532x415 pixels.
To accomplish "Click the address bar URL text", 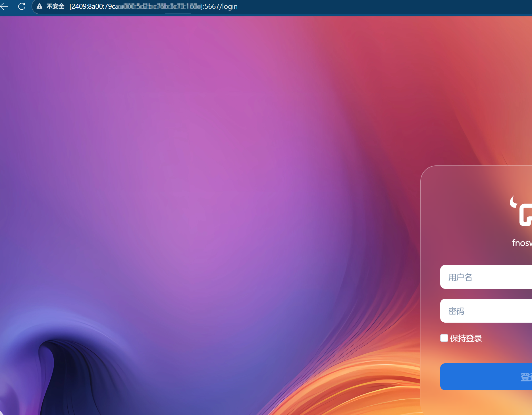I will [x=94, y=6].
